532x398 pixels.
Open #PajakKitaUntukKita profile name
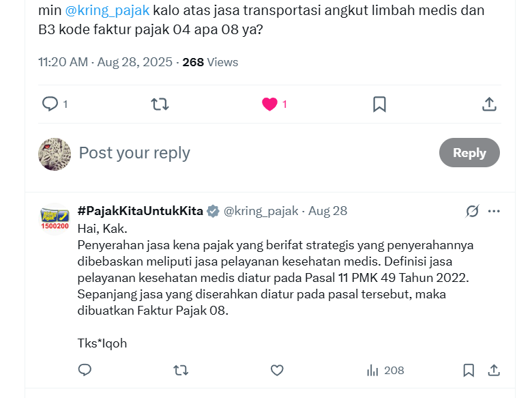(141, 211)
